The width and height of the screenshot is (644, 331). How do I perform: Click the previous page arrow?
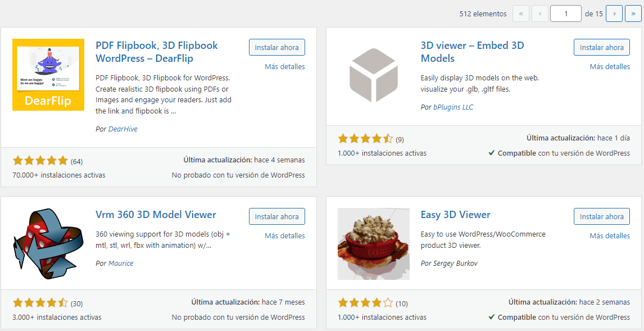pyautogui.click(x=540, y=13)
